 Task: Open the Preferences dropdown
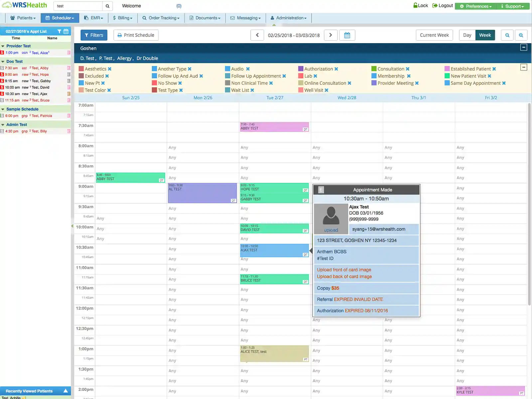(475, 6)
